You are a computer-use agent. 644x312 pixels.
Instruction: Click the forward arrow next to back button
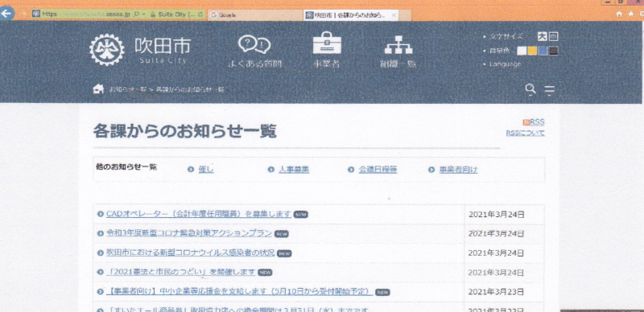pos(23,14)
